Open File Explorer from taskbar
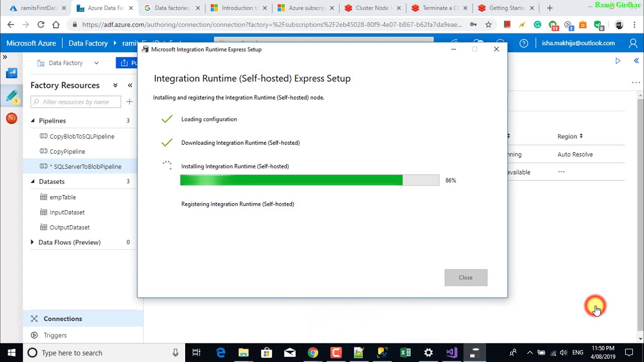Screen dimensions: 644x362 244,353
